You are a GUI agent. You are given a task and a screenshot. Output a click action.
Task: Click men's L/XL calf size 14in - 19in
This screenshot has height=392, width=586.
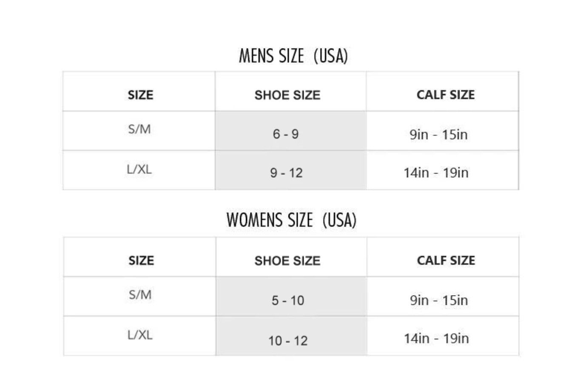click(x=436, y=173)
